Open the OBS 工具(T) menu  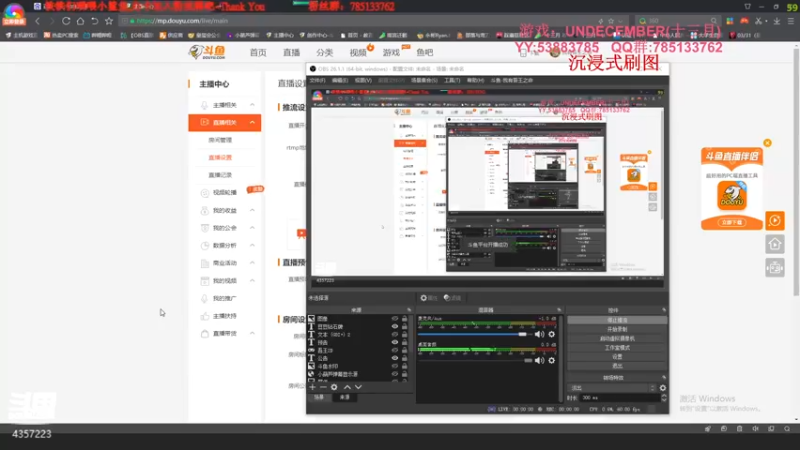(452, 80)
